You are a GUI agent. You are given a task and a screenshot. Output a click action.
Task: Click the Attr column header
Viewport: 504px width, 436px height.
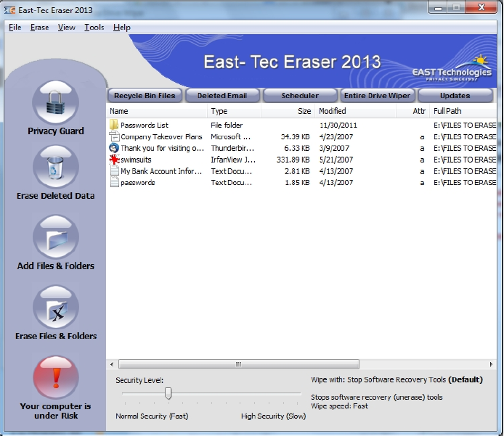click(412, 111)
